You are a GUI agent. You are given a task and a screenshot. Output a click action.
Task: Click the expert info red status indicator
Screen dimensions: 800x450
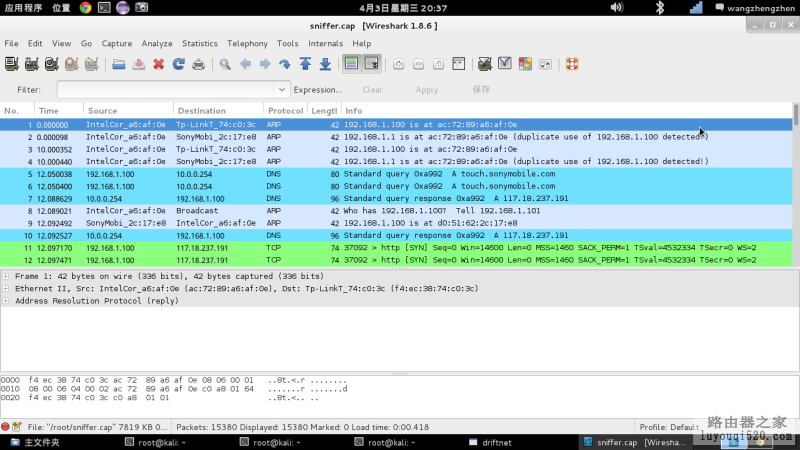[5, 427]
